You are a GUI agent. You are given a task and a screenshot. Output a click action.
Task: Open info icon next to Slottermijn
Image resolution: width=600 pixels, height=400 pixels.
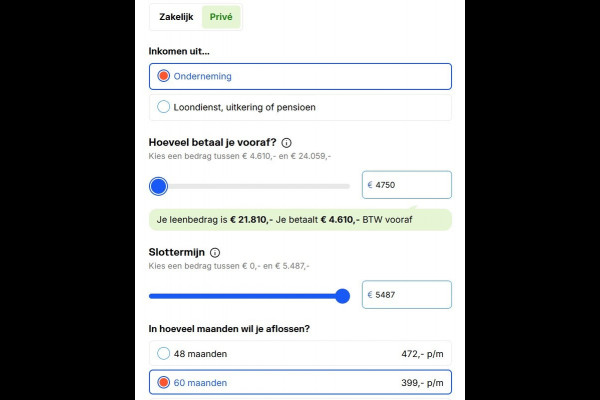coord(215,253)
